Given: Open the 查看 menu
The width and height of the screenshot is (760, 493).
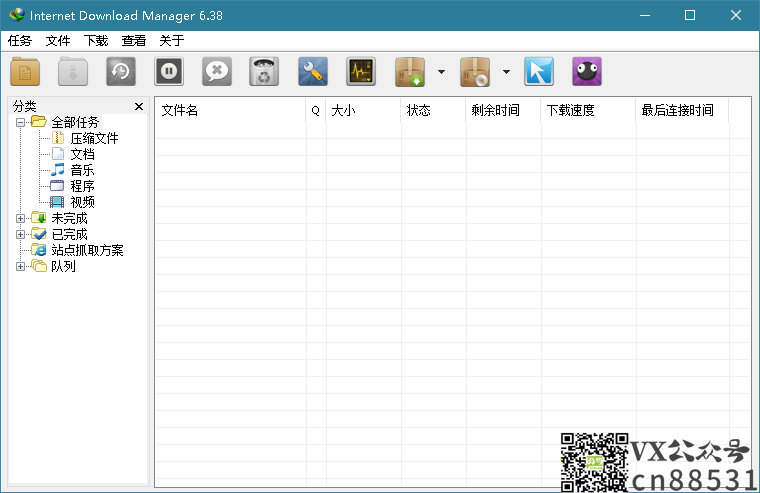Looking at the screenshot, I should coord(134,41).
